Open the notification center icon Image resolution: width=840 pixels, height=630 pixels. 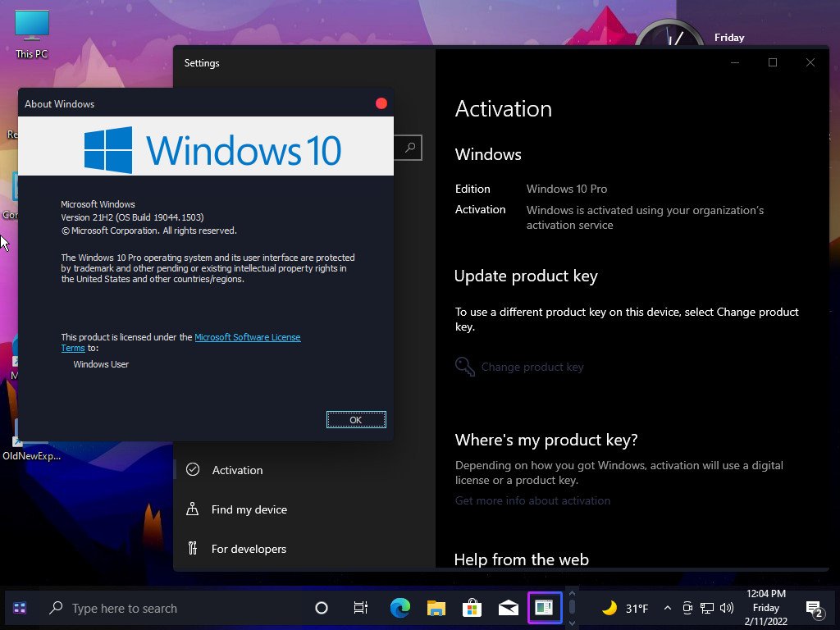coord(815,609)
